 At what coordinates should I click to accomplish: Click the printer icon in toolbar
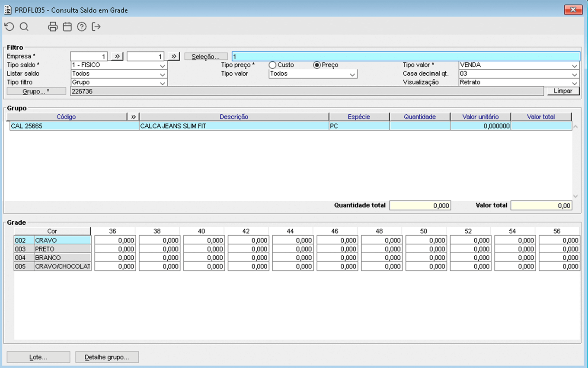pos(53,27)
